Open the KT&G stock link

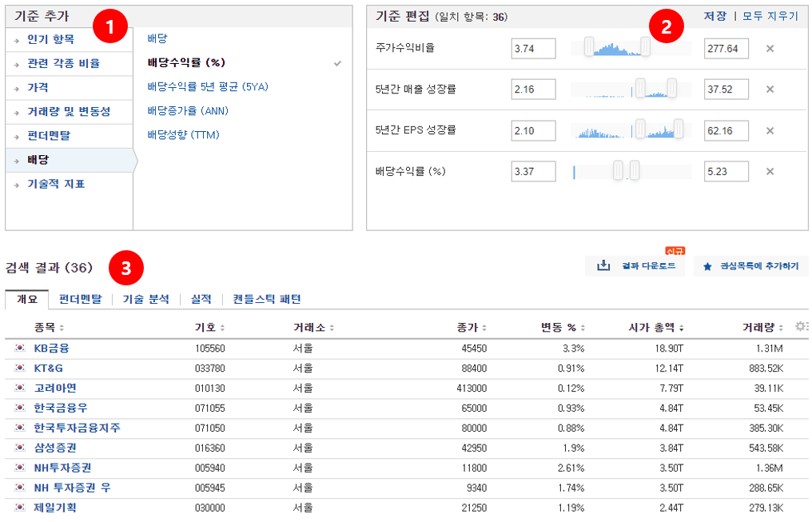tap(48, 369)
